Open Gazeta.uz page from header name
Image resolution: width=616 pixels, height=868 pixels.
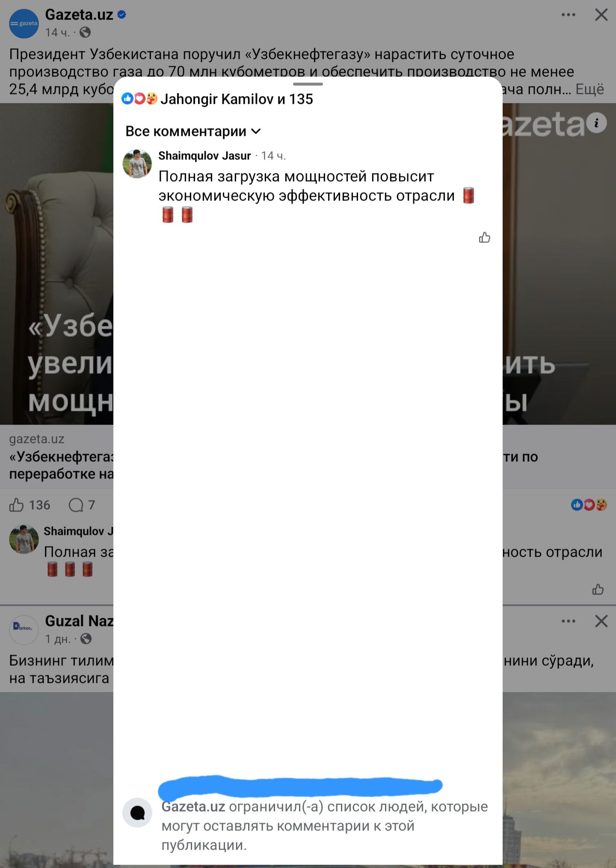tap(79, 15)
